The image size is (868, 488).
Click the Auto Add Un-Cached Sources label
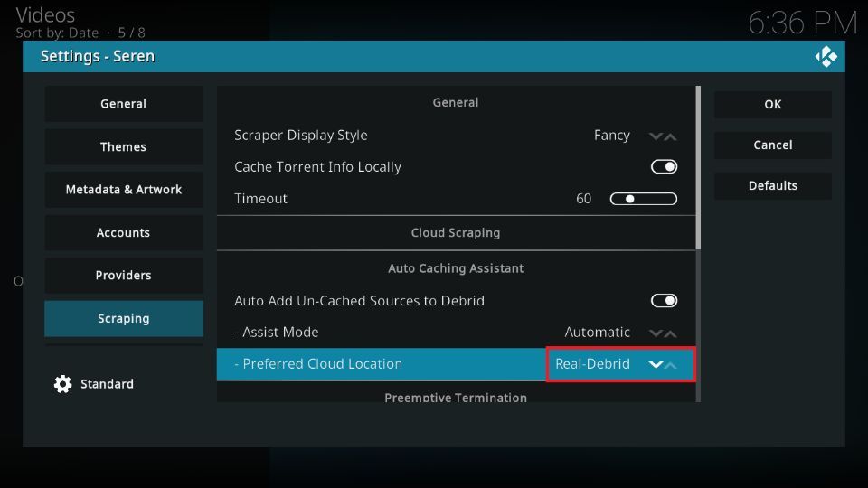(359, 300)
